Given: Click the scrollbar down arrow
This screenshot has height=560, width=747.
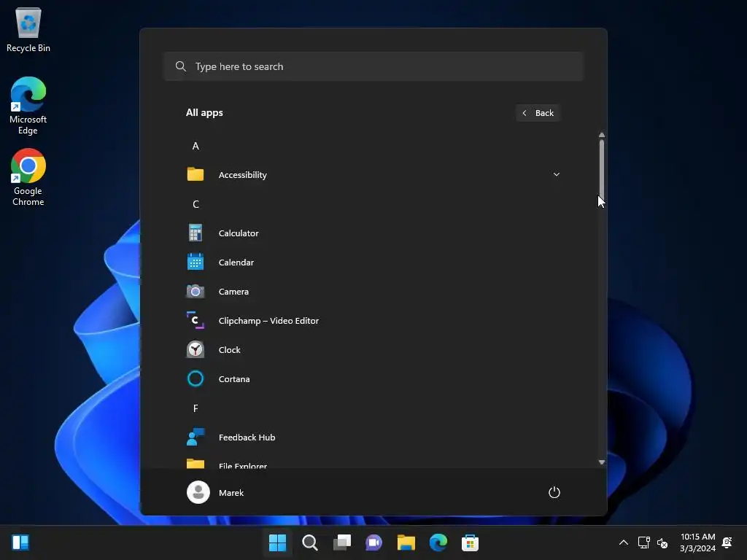Looking at the screenshot, I should point(602,462).
